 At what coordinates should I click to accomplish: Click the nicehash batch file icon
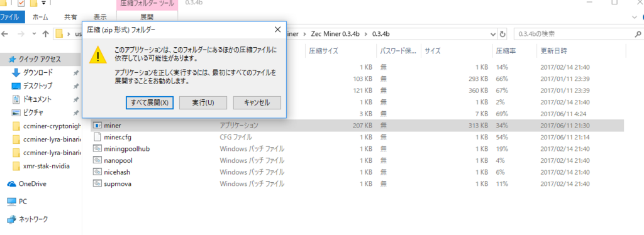click(x=97, y=172)
